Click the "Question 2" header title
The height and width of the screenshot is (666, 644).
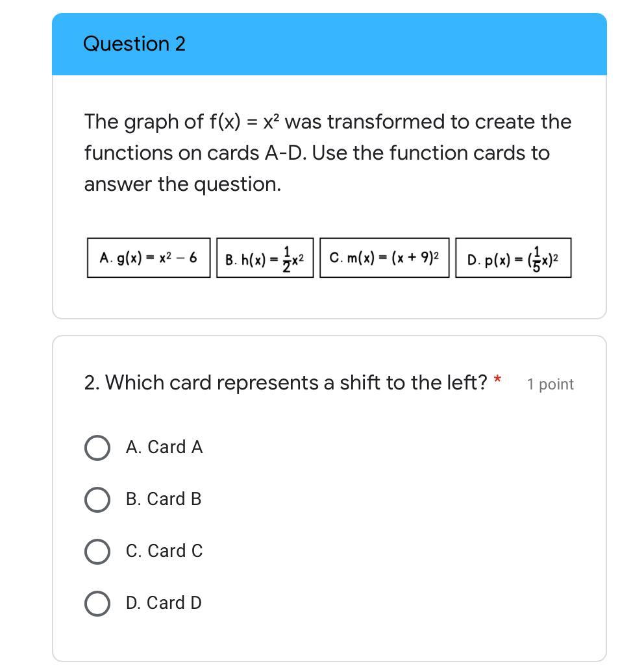[134, 44]
